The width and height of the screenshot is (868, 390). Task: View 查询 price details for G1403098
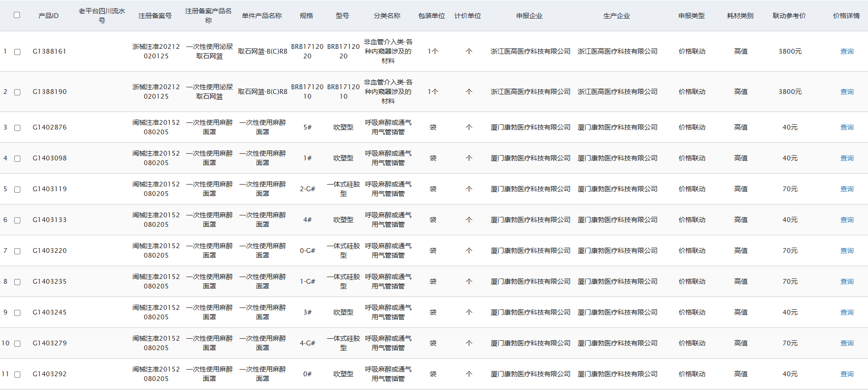click(x=847, y=158)
